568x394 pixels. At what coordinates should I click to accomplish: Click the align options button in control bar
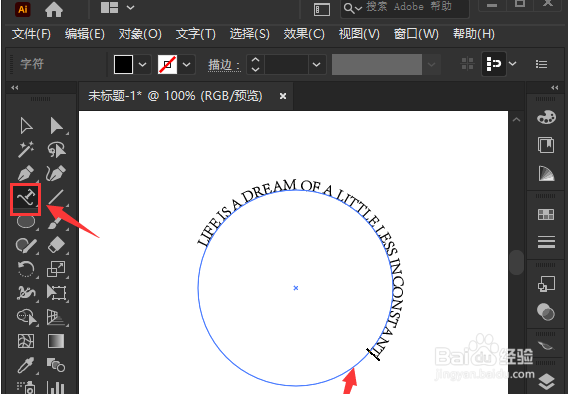coord(494,64)
